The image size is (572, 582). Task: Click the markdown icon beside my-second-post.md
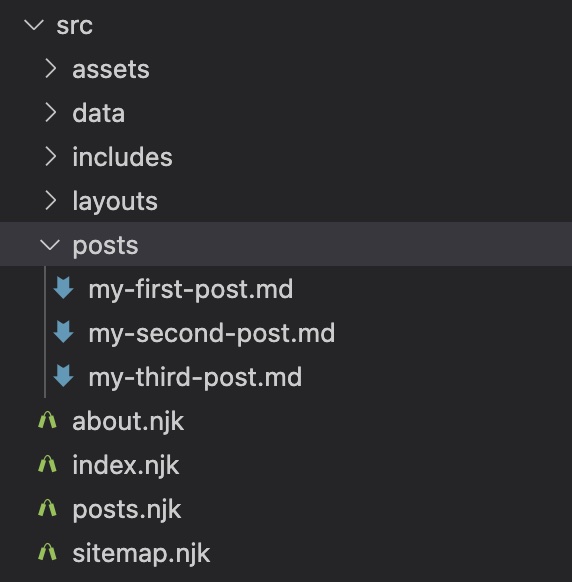63,332
